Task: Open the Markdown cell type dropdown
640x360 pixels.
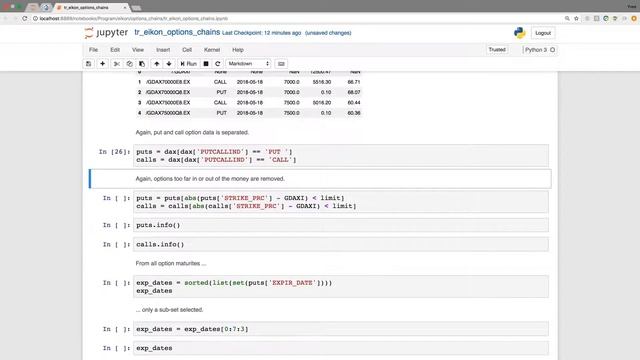Action: click(249, 64)
